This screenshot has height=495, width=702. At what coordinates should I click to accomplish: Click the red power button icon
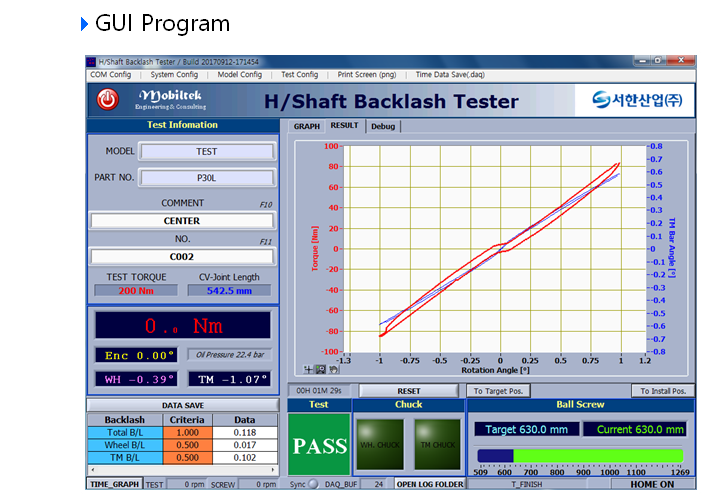click(107, 99)
